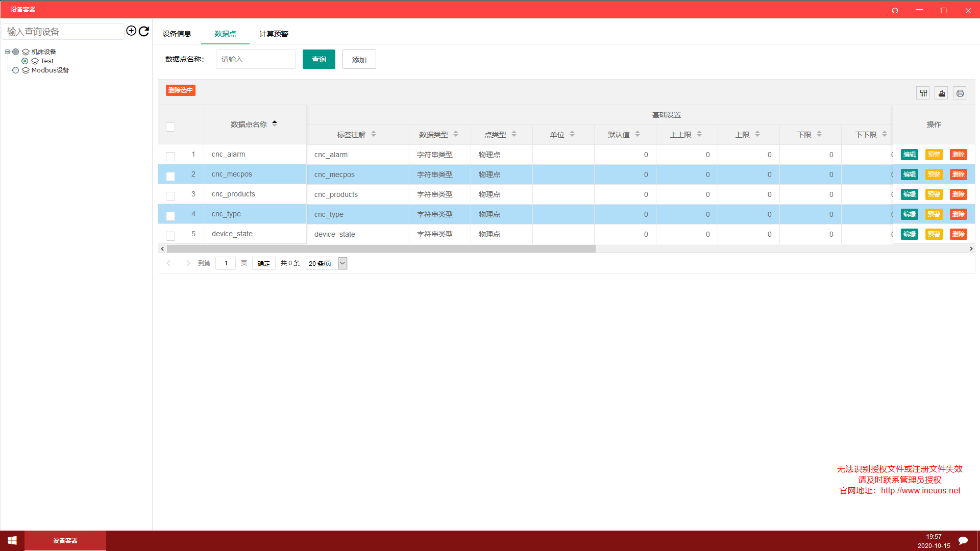980x551 pixels.
Task: Switch to the 计算预警 tab
Action: tap(274, 34)
